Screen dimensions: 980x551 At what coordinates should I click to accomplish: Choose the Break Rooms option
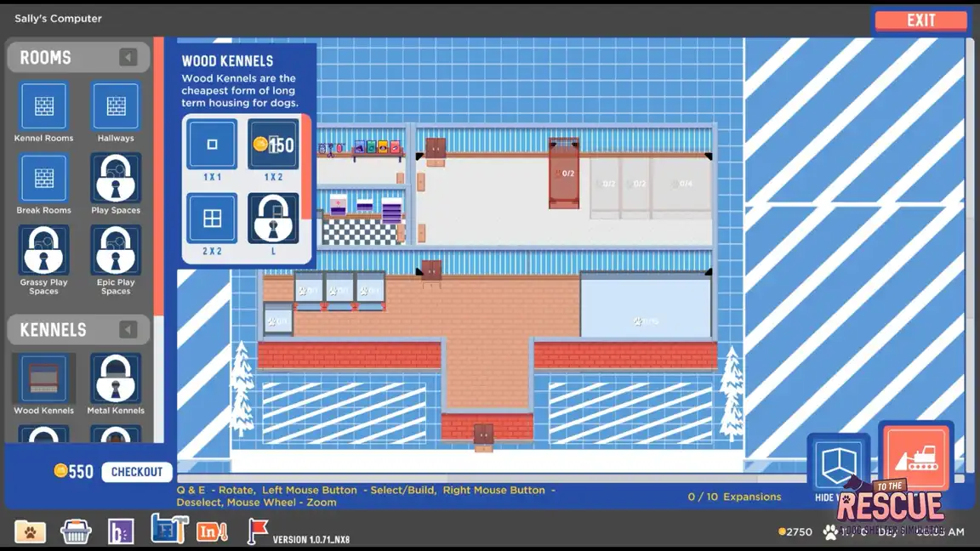[43, 179]
